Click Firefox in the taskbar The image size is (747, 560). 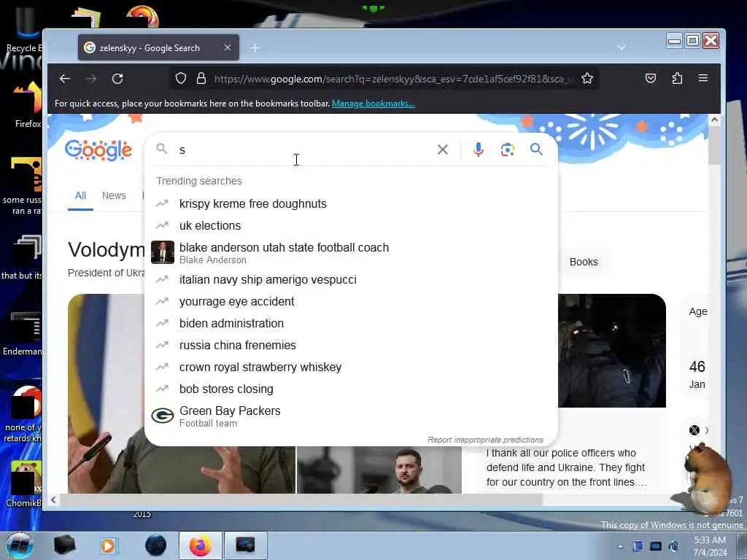(200, 545)
